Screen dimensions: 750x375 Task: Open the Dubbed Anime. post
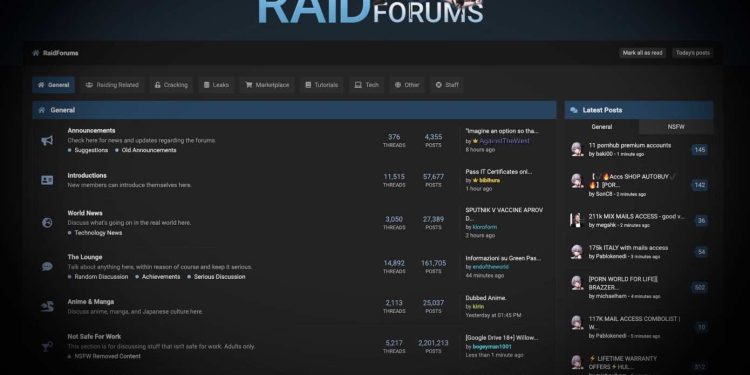(486, 298)
